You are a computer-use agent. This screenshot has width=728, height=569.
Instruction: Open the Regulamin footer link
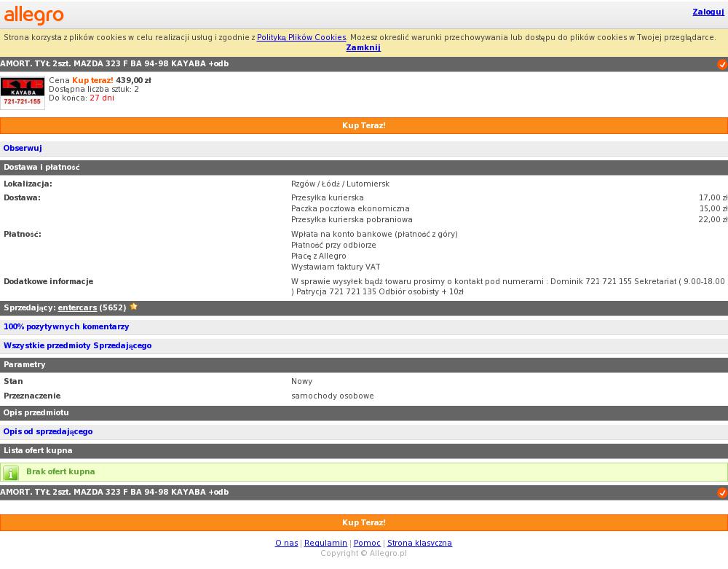[325, 543]
